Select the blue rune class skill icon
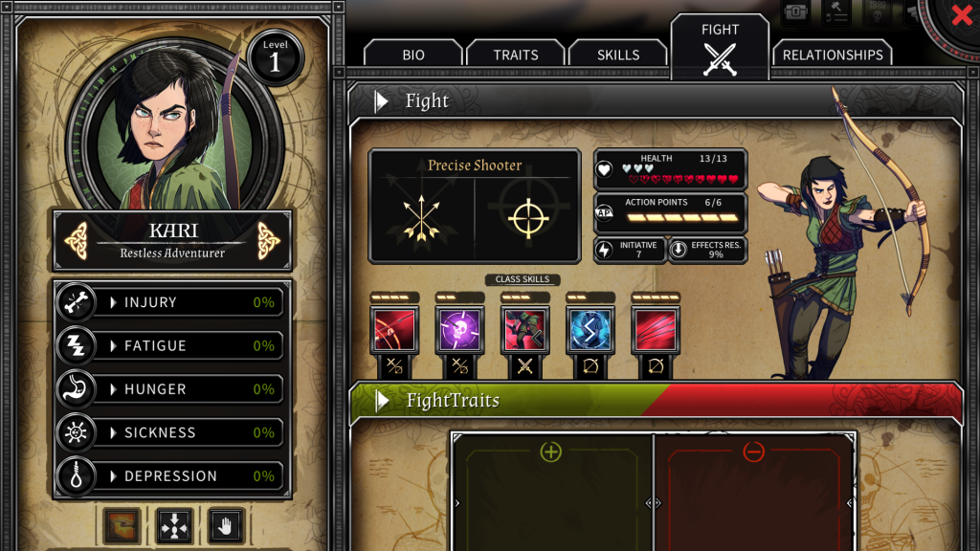The height and width of the screenshot is (551, 980). 590,330
